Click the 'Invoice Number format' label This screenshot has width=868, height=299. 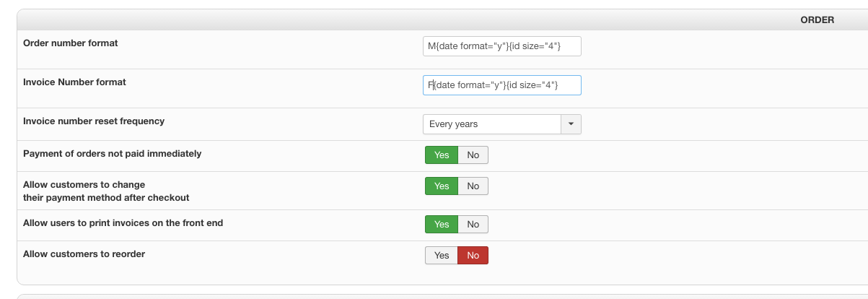pos(74,82)
